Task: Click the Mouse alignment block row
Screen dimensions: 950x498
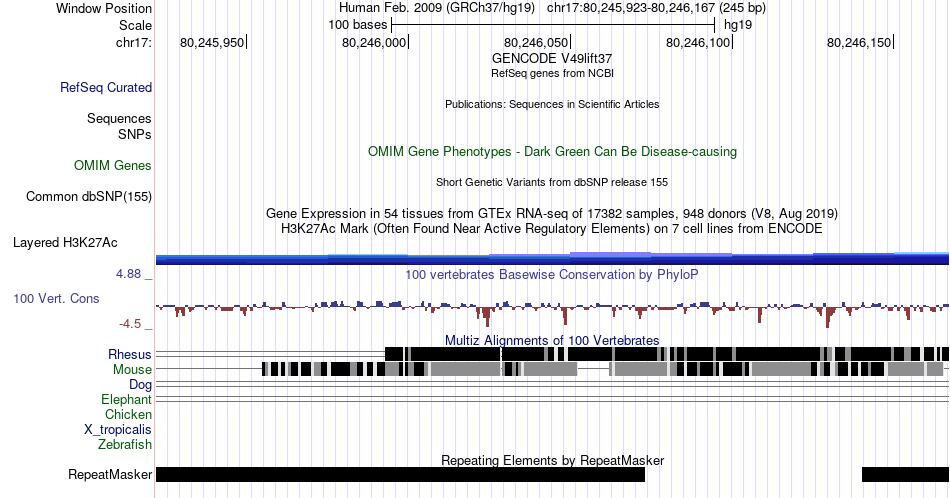Action: click(x=603, y=369)
